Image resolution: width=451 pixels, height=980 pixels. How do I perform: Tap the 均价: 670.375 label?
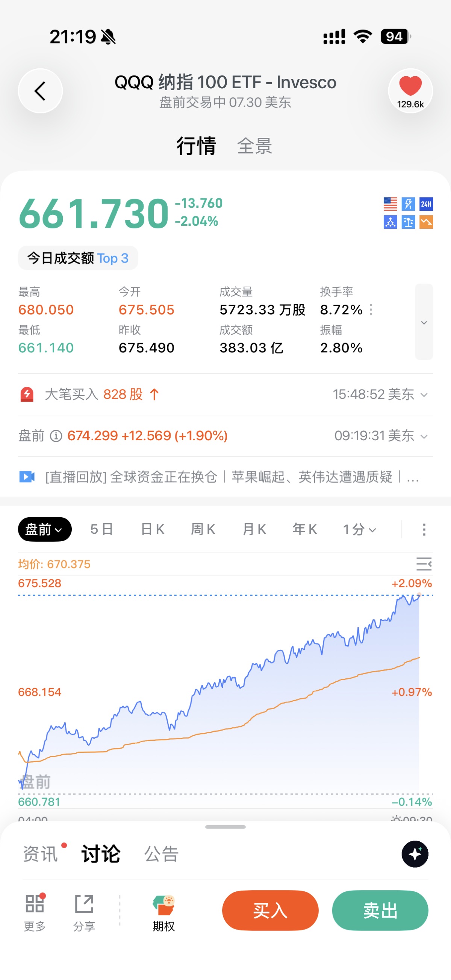54,564
